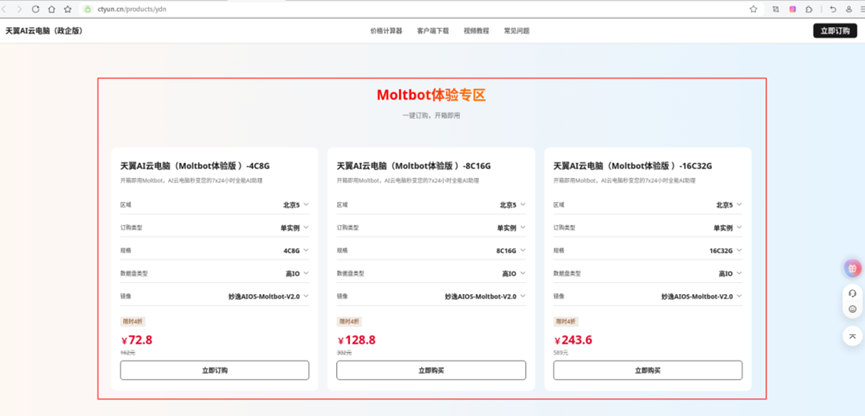Click 限时4折 tag in the 16C32G card
The height and width of the screenshot is (416, 865).
pyautogui.click(x=566, y=321)
